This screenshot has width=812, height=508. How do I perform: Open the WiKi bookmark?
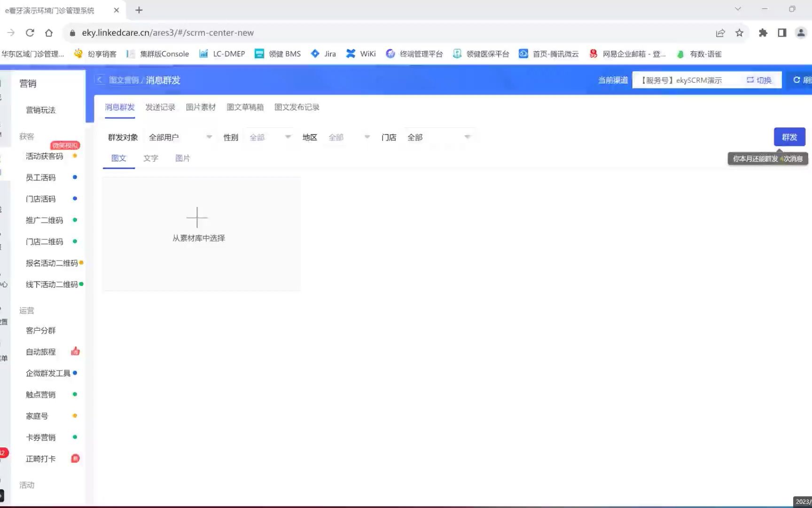coord(361,54)
